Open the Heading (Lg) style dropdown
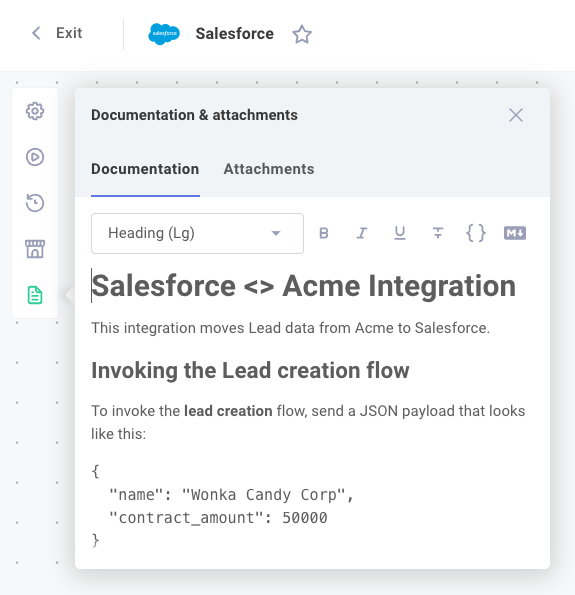This screenshot has height=595, width=575. click(x=197, y=233)
